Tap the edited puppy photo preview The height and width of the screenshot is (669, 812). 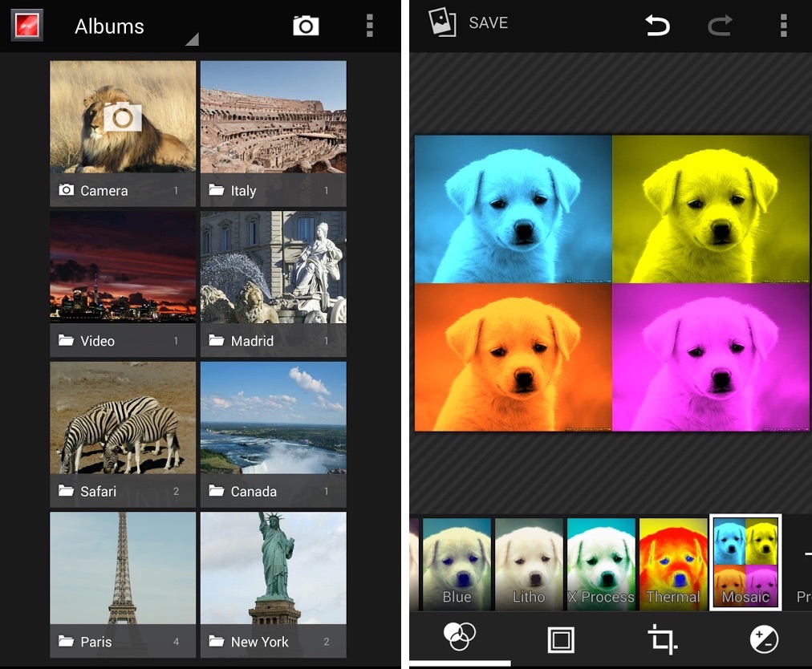click(x=611, y=283)
